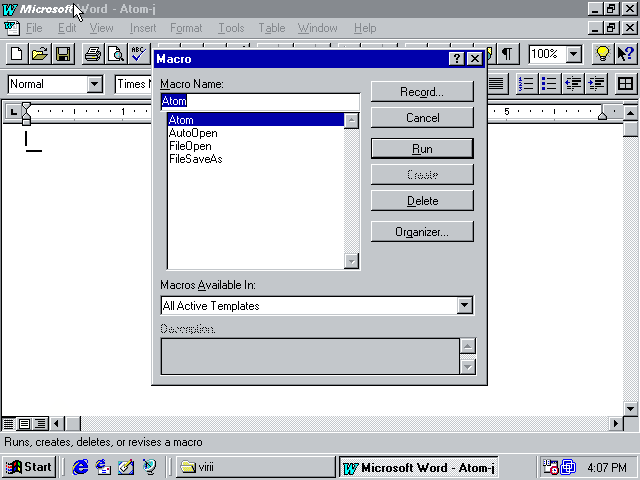This screenshot has height=480, width=640.
Task: Open the File menu
Action: (34, 28)
